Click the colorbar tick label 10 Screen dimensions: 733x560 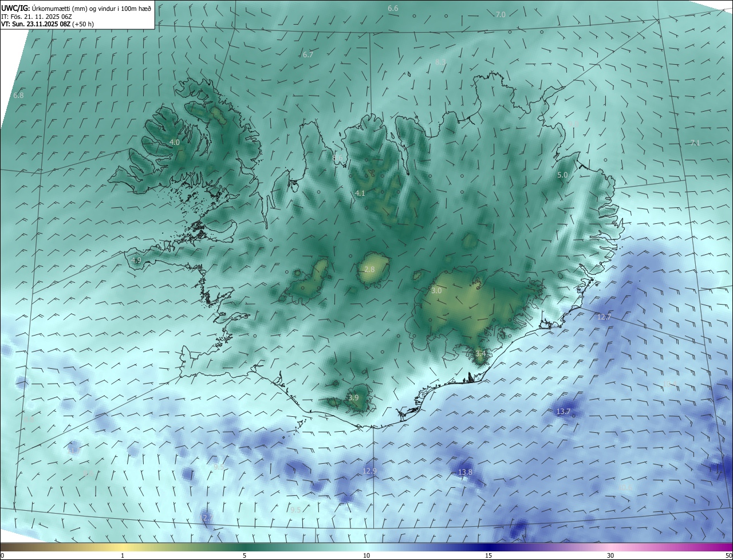pyautogui.click(x=366, y=555)
